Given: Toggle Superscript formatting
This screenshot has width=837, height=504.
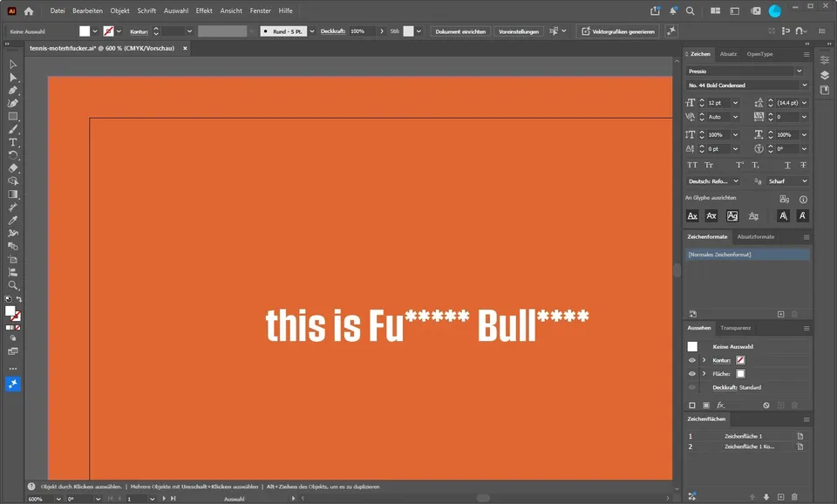Looking at the screenshot, I should pos(740,165).
